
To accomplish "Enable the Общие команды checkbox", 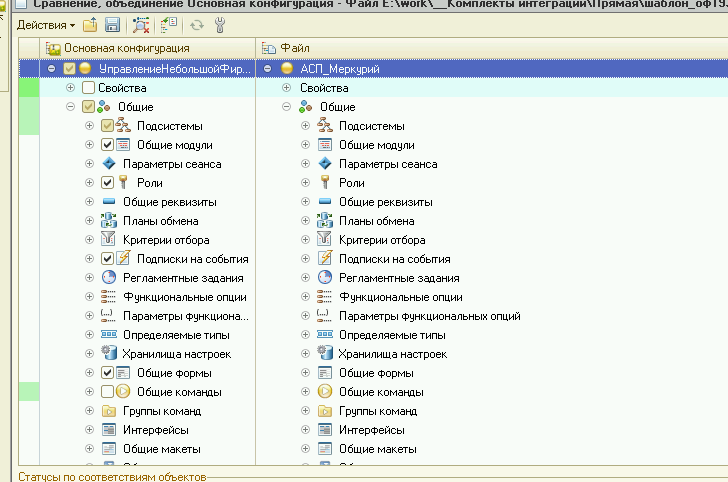I will pos(108,392).
